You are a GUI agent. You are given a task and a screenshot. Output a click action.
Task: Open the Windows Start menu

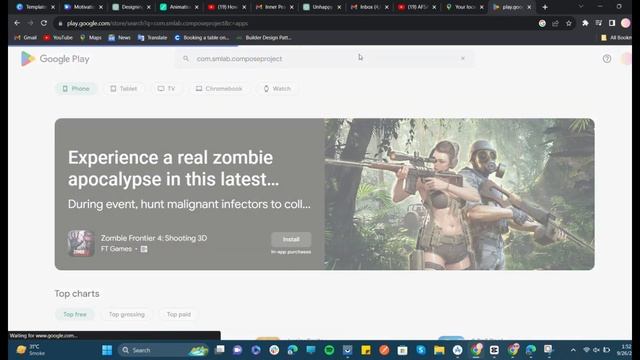(x=107, y=350)
